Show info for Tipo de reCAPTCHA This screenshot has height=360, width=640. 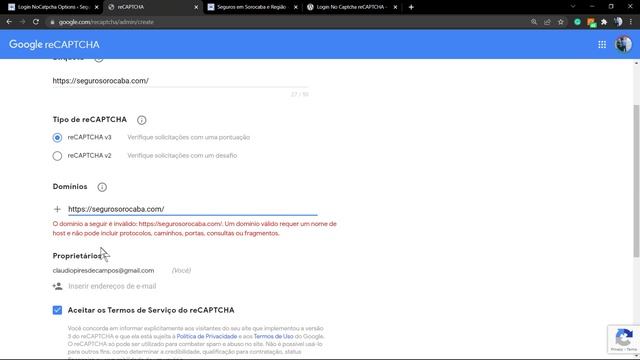tap(142, 120)
